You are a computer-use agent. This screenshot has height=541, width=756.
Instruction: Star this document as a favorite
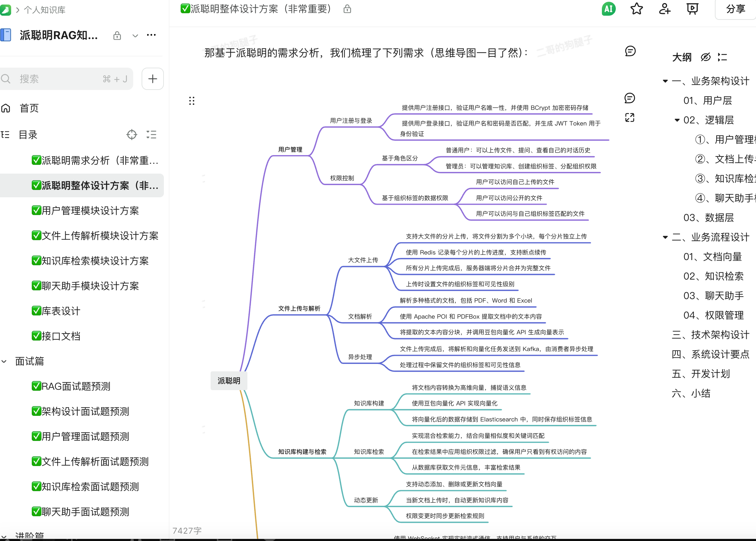click(637, 9)
